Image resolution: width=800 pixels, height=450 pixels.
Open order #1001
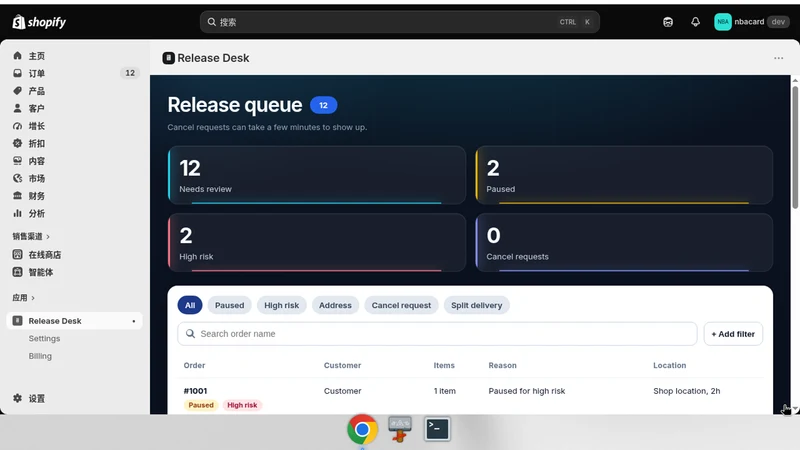coord(195,391)
